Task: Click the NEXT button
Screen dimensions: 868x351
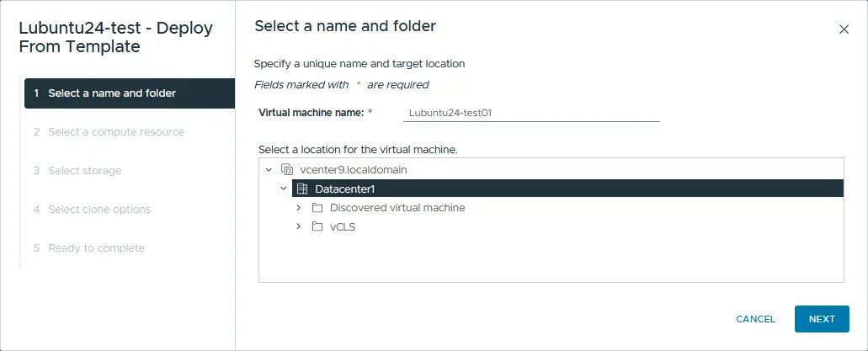Action: 822,319
